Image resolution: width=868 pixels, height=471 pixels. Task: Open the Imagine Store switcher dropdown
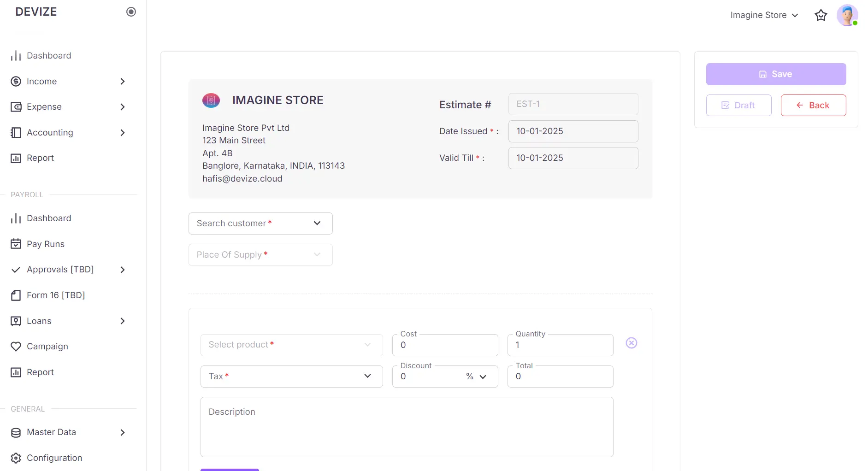pyautogui.click(x=764, y=15)
